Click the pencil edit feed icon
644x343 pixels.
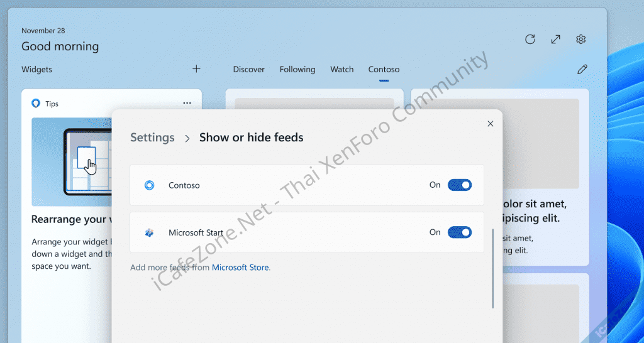[x=582, y=69]
